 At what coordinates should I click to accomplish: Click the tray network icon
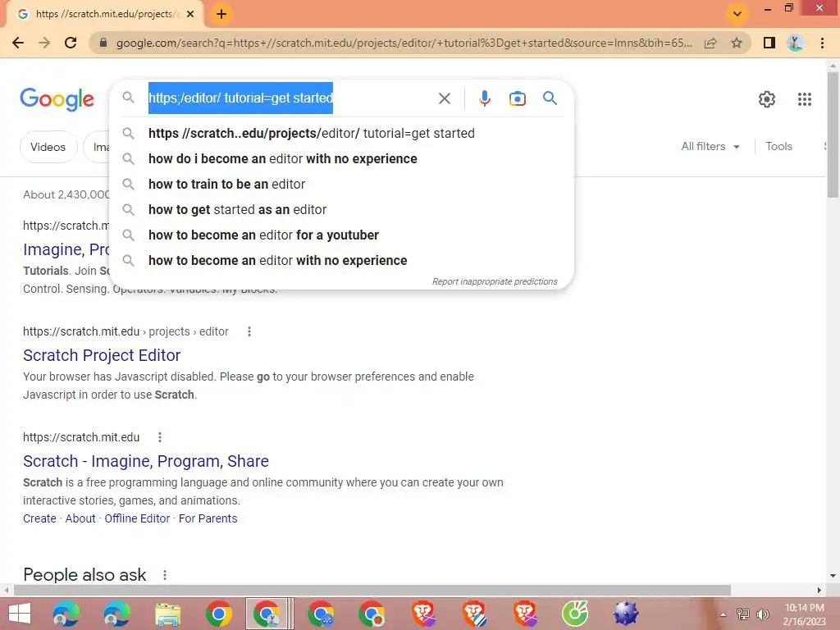pos(743,614)
